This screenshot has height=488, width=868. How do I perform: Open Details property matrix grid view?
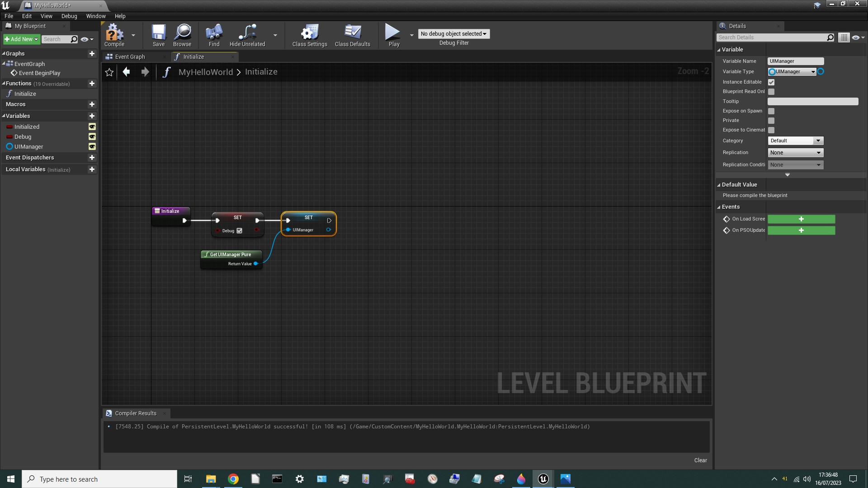tap(844, 38)
